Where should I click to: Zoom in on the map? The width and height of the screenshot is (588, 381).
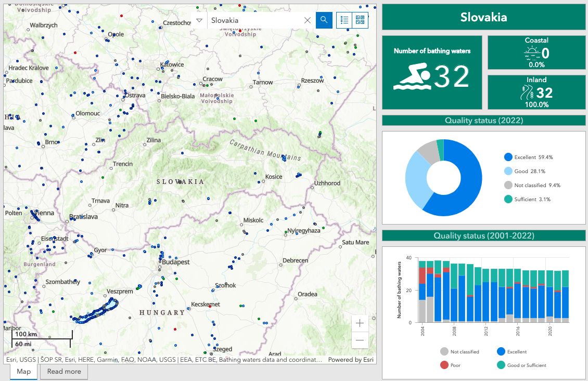click(360, 323)
